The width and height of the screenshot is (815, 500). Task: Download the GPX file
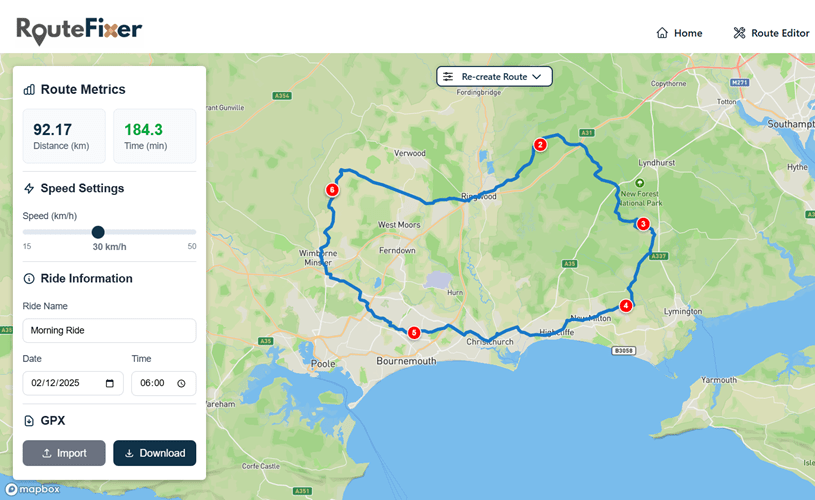pyautogui.click(x=154, y=453)
